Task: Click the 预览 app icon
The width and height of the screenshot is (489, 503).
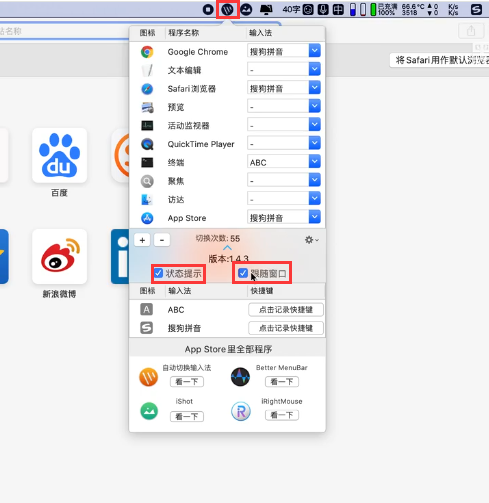Action: (x=147, y=107)
